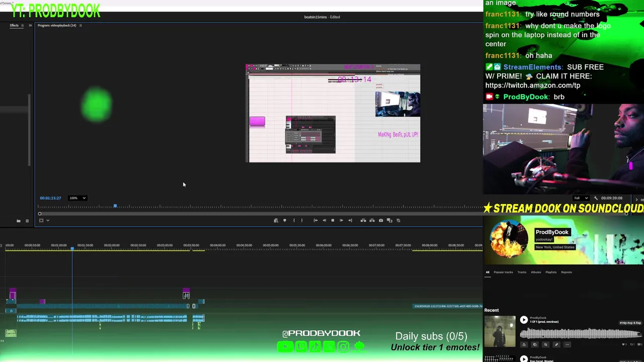Image resolution: width=644 pixels, height=362 pixels.
Task: Select SoundCloud Reposts tab
Action: coord(567,272)
